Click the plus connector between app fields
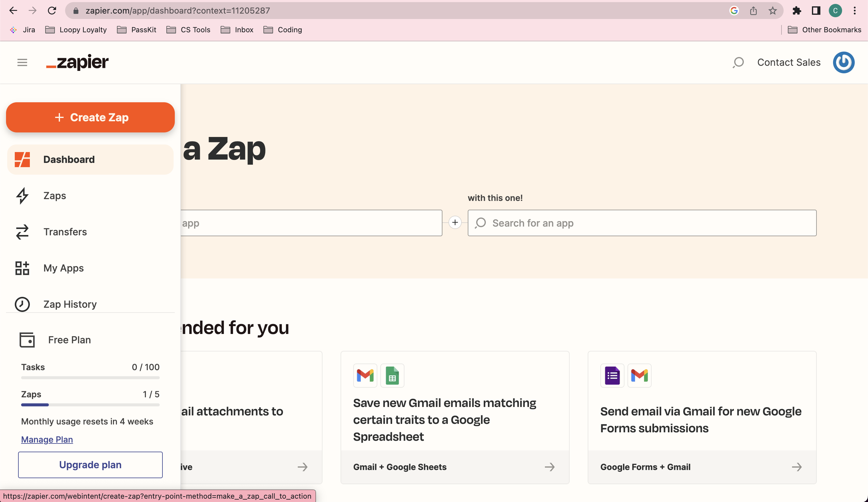Image resolution: width=868 pixels, height=502 pixels. (x=455, y=222)
